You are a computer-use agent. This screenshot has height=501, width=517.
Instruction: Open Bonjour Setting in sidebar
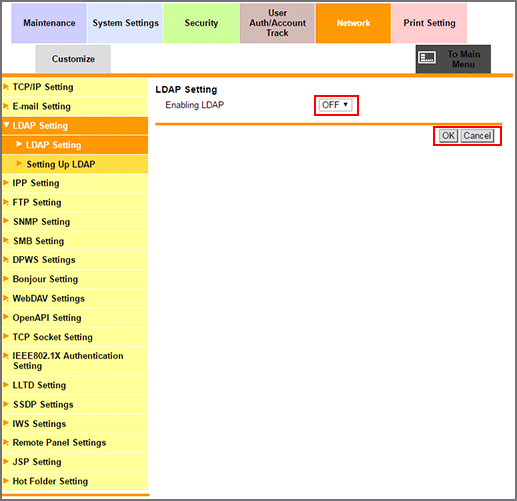tap(75, 279)
